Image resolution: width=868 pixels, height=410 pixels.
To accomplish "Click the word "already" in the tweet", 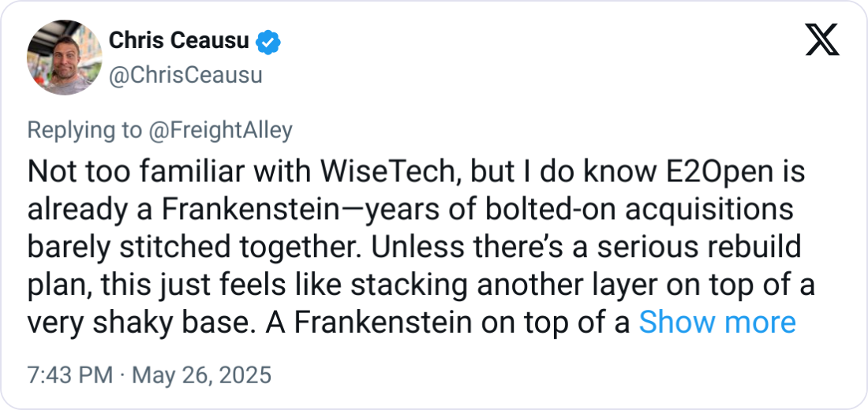I will pyautogui.click(x=74, y=209).
